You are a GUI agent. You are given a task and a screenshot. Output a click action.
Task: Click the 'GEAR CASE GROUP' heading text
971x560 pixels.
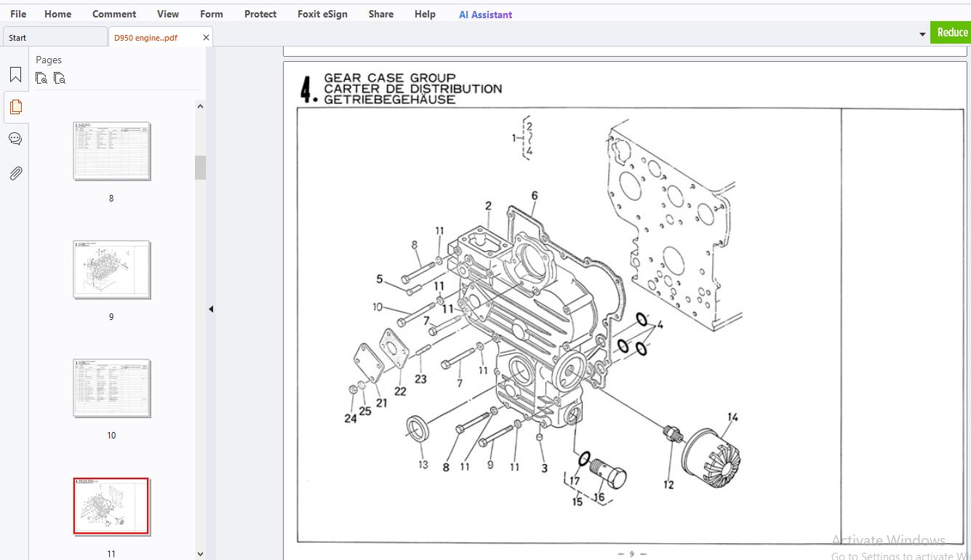tap(390, 78)
